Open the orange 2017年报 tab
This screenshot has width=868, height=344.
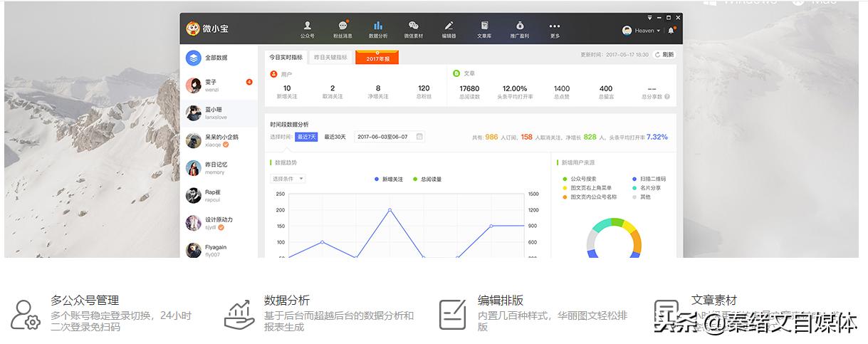click(x=377, y=58)
